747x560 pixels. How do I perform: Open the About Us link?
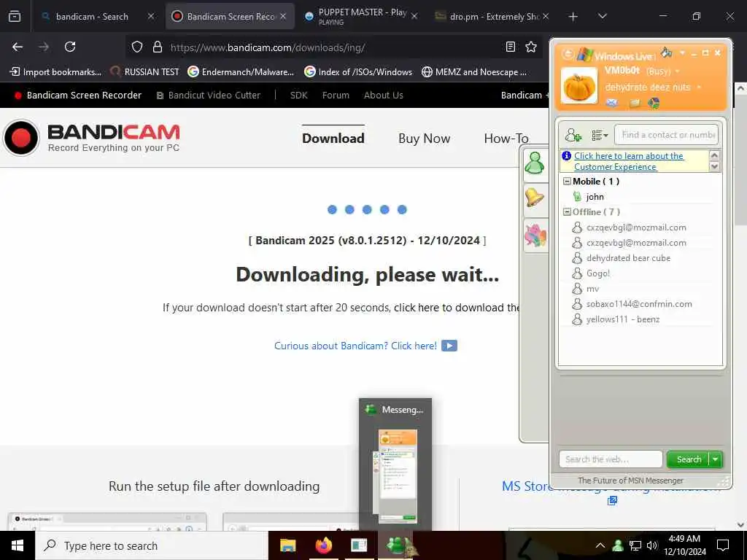point(384,96)
